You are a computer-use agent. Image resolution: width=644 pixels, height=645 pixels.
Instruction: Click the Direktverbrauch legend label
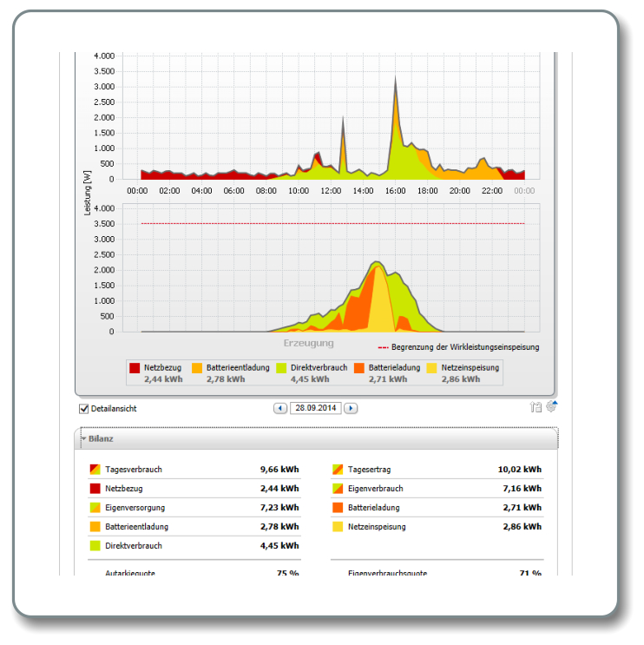[319, 368]
